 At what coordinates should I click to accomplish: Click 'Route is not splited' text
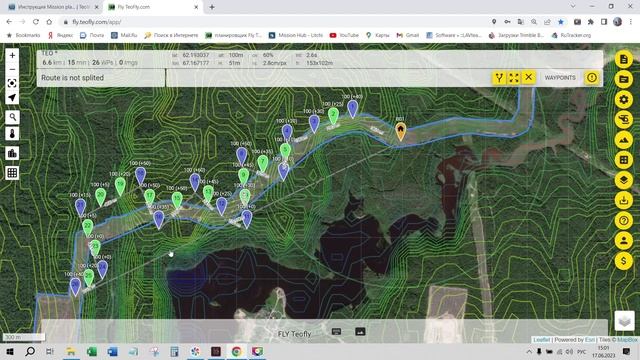(x=72, y=78)
